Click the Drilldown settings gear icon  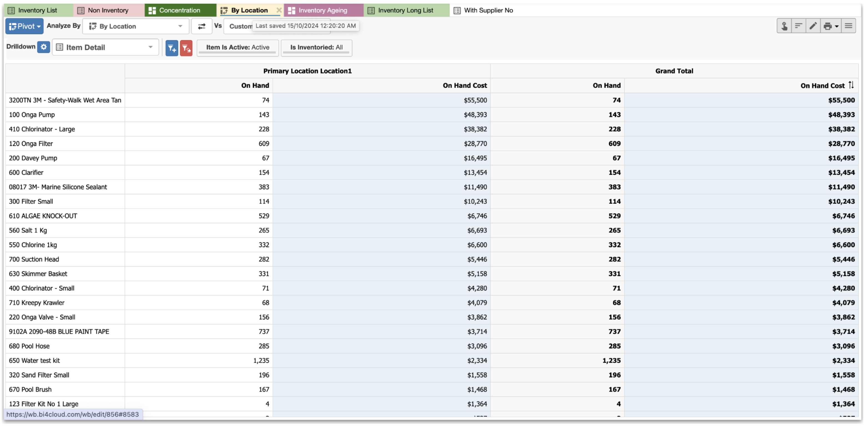click(44, 47)
